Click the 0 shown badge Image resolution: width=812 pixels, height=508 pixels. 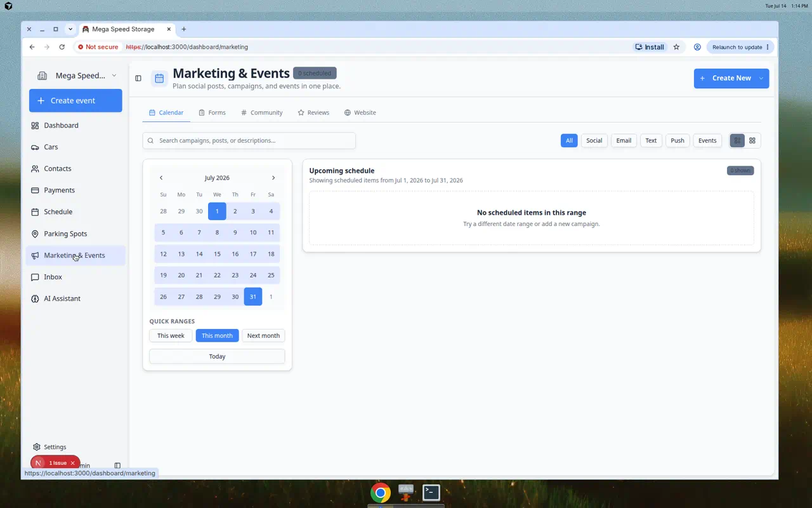coord(740,170)
